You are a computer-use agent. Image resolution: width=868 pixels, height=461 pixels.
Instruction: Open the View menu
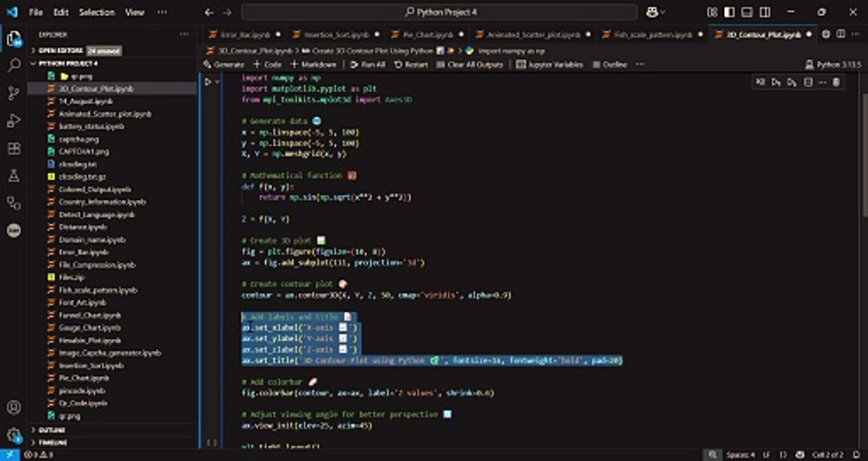coord(135,12)
